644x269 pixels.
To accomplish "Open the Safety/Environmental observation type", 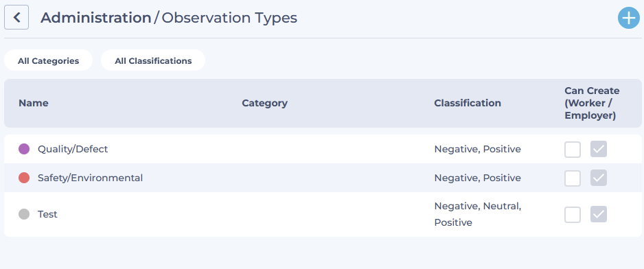I will tap(91, 178).
